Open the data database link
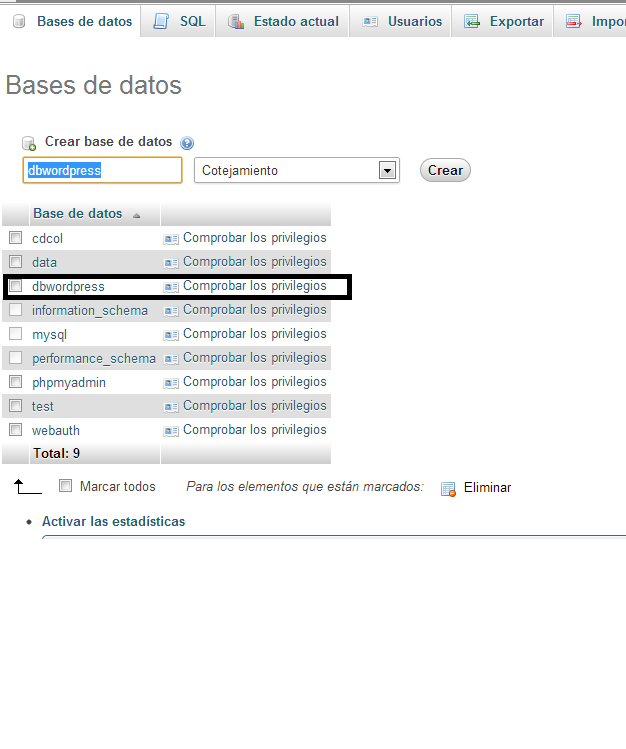The height and width of the screenshot is (749, 626). pyautogui.click(x=44, y=262)
